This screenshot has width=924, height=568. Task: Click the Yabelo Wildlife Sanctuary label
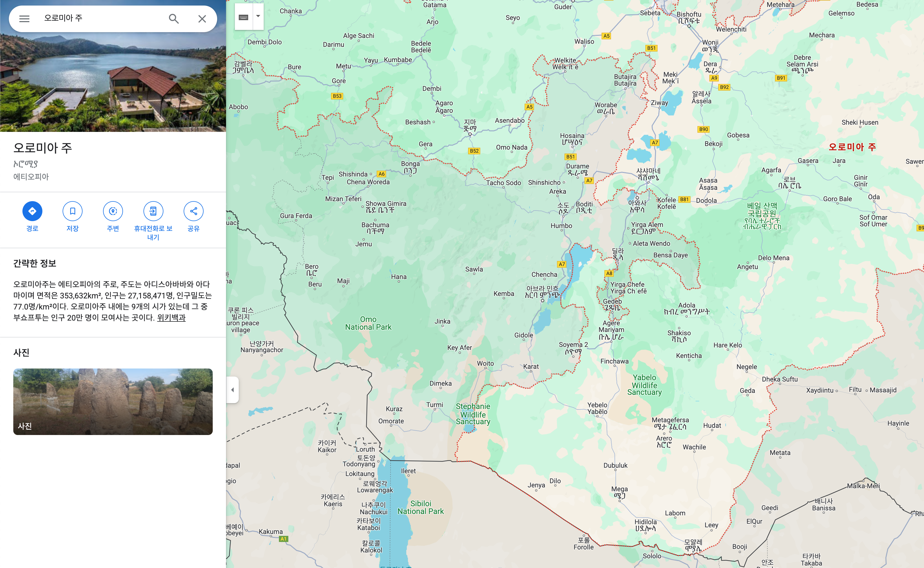[x=644, y=385]
